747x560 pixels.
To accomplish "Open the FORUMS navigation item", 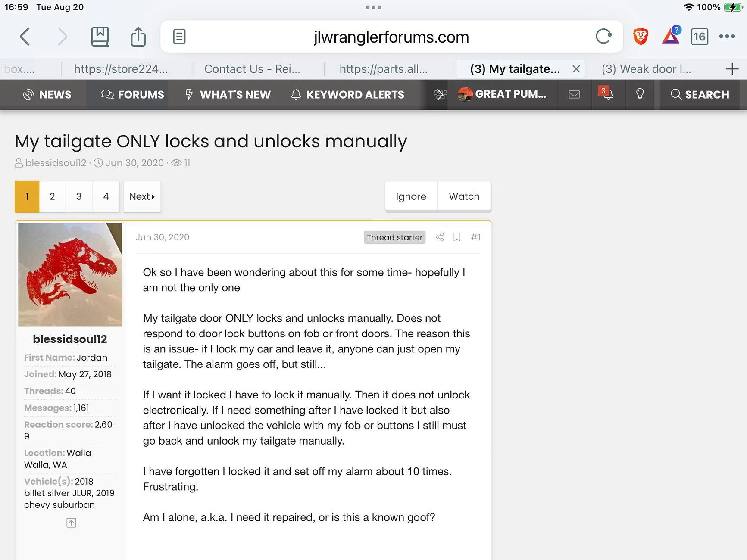I will pos(132,94).
